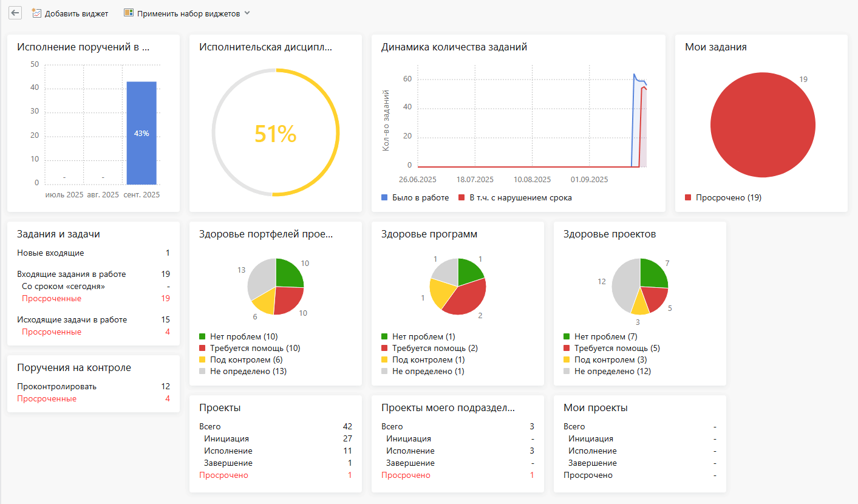The width and height of the screenshot is (858, 504).
Task: Toggle 'Просрочено (19)' legend in My tasks
Action: coord(723,197)
